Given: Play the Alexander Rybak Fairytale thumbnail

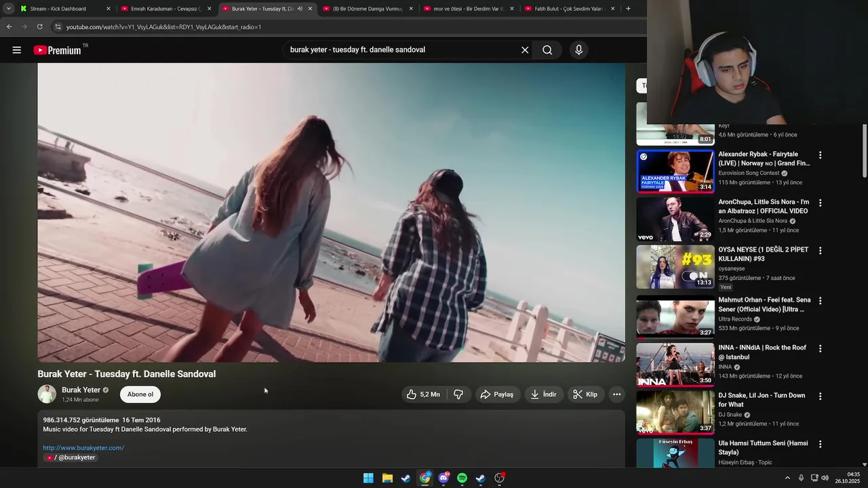Looking at the screenshot, I should 675,171.
